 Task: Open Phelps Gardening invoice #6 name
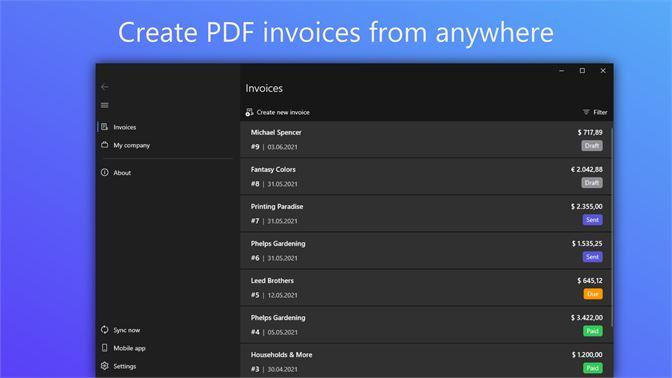pyautogui.click(x=278, y=243)
